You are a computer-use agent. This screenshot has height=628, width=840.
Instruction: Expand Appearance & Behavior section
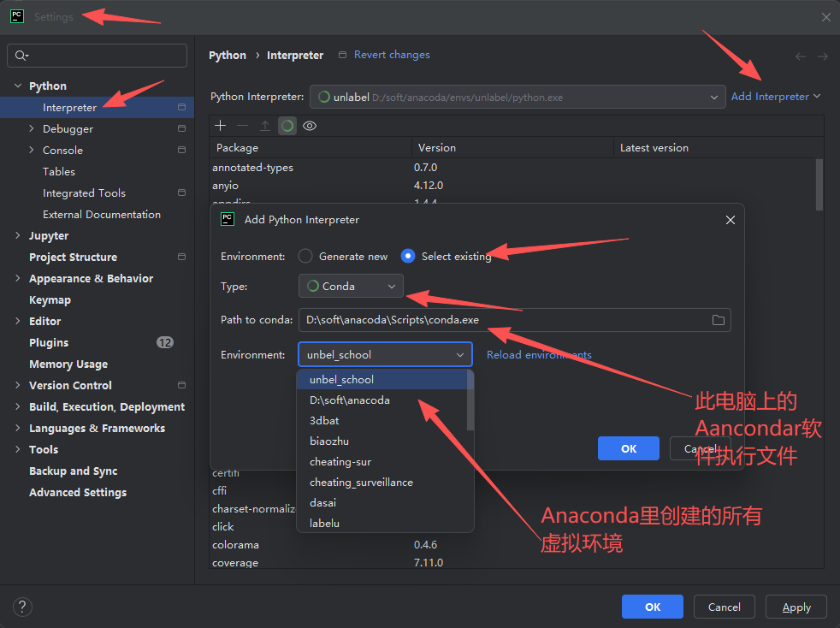tap(18, 278)
